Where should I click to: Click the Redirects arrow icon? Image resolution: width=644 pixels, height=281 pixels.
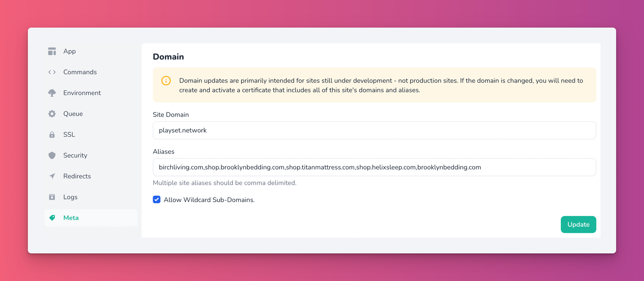(x=52, y=176)
